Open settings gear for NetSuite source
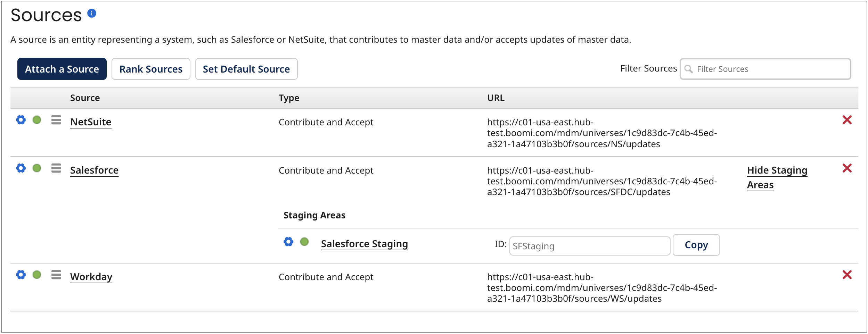 pyautogui.click(x=21, y=120)
